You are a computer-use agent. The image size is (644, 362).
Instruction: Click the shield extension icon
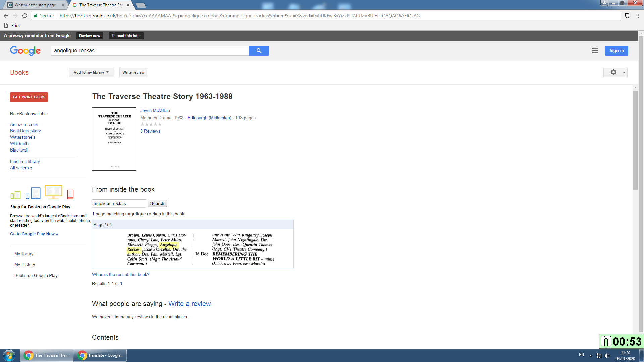click(x=627, y=16)
